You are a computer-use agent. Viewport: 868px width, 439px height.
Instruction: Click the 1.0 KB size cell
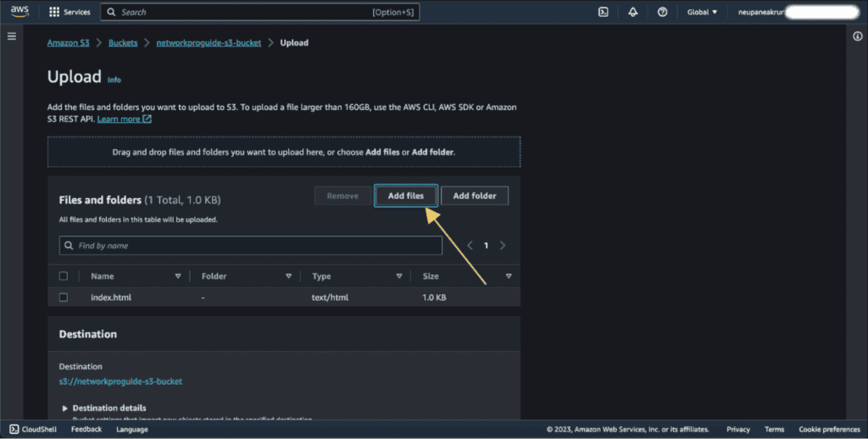(434, 297)
